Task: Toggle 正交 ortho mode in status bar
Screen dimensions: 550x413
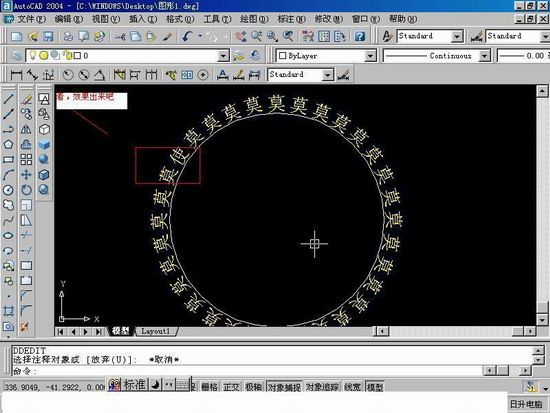Action: [x=232, y=387]
